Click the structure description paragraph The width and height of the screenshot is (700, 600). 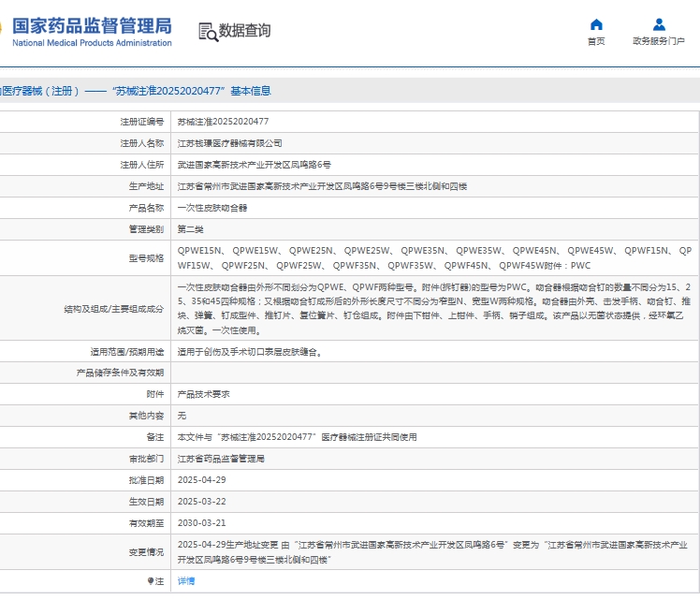coord(434,309)
